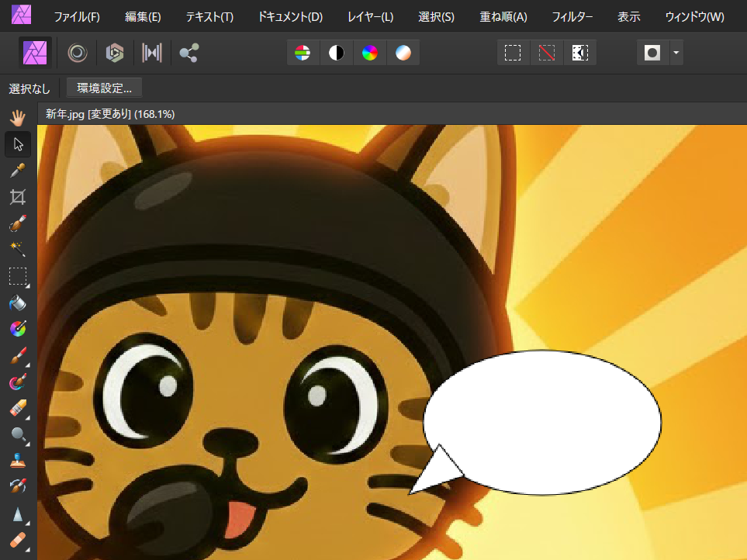Open the フィルター menu
This screenshot has width=747, height=560.
pos(572,16)
